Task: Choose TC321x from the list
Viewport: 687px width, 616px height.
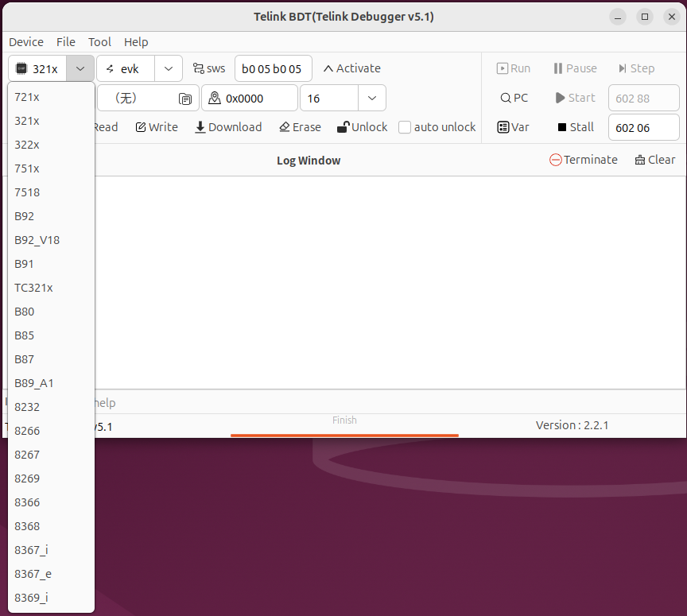Action: (51, 288)
